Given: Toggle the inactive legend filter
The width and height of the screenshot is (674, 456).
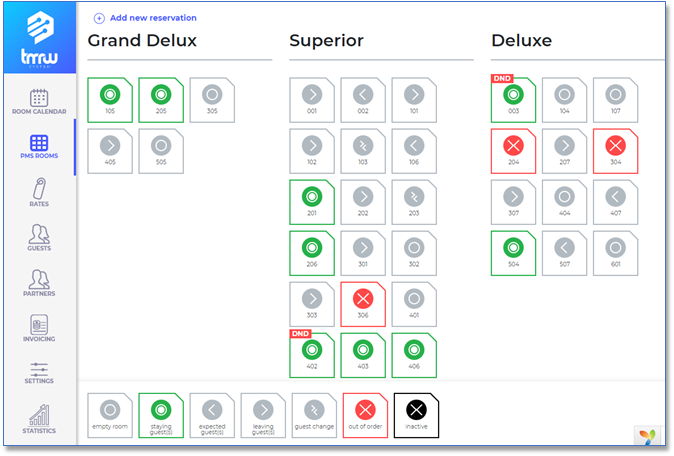Looking at the screenshot, I should 416,416.
